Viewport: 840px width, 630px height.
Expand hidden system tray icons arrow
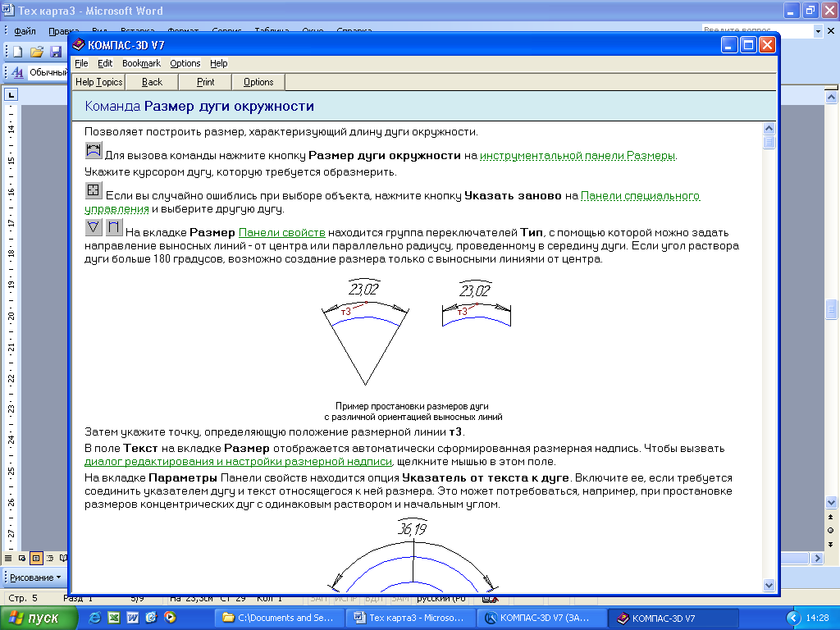click(x=793, y=618)
